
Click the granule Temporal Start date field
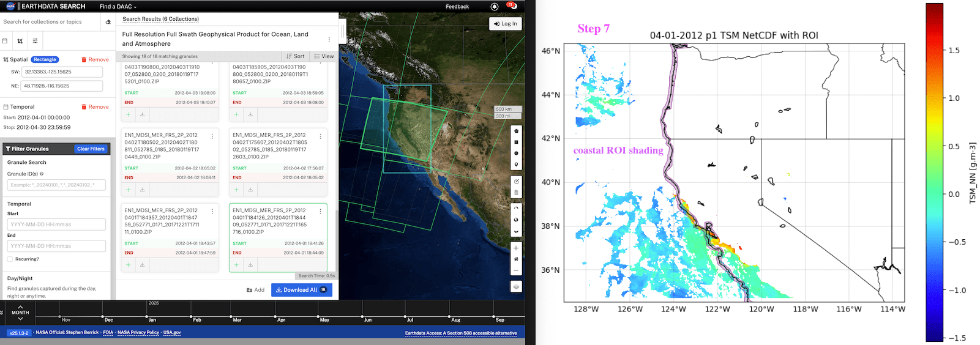tap(56, 224)
